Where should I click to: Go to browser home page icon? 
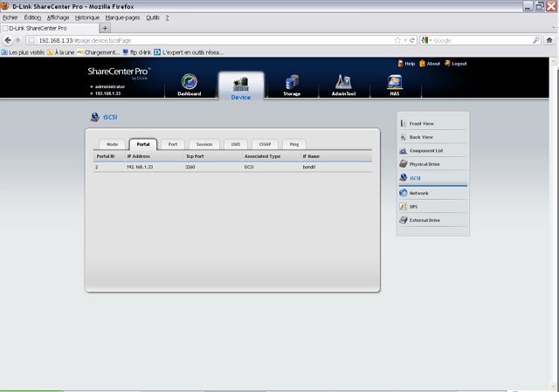(549, 40)
